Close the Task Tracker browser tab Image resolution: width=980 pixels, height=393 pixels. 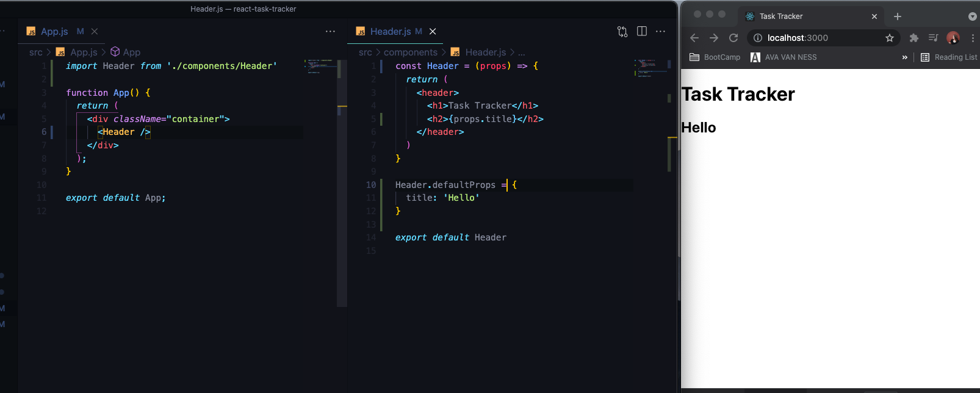click(x=874, y=16)
